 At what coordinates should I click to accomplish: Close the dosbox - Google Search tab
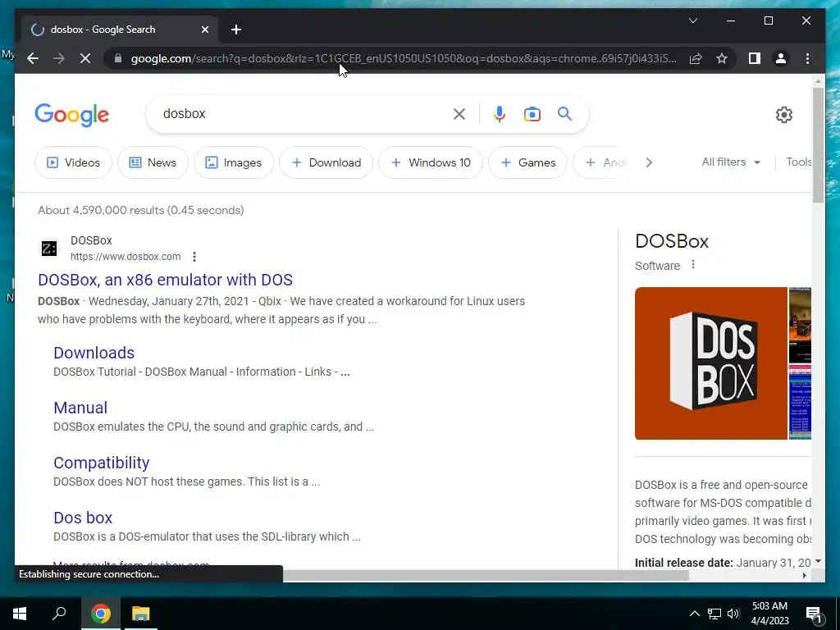204,30
